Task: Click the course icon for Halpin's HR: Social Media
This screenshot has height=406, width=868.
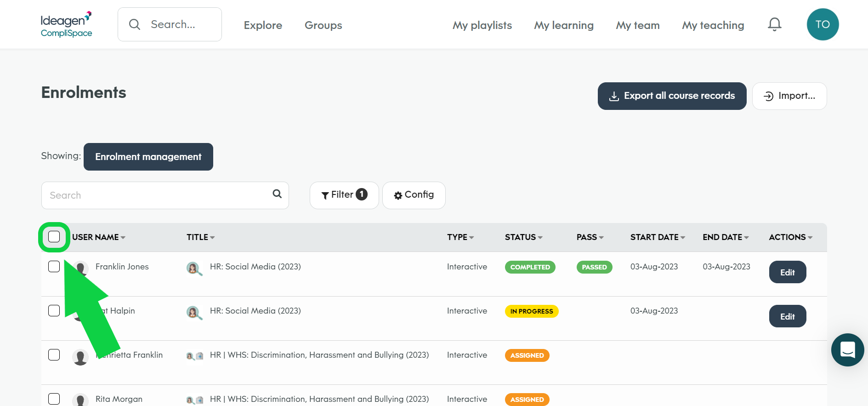Action: coord(194,312)
